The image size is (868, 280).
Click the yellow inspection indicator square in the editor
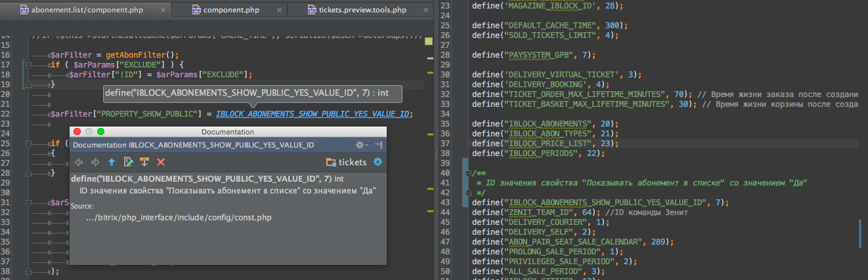[428, 41]
